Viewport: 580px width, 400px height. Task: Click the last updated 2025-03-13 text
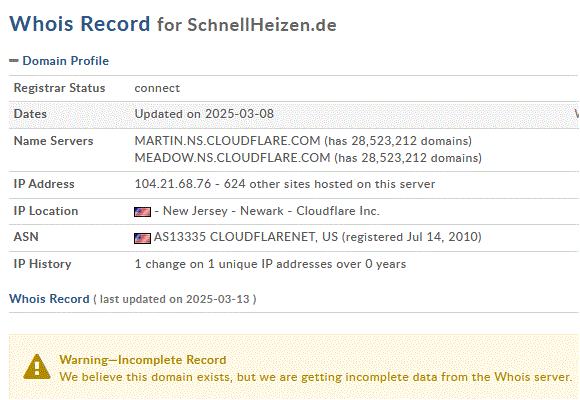coord(175,299)
